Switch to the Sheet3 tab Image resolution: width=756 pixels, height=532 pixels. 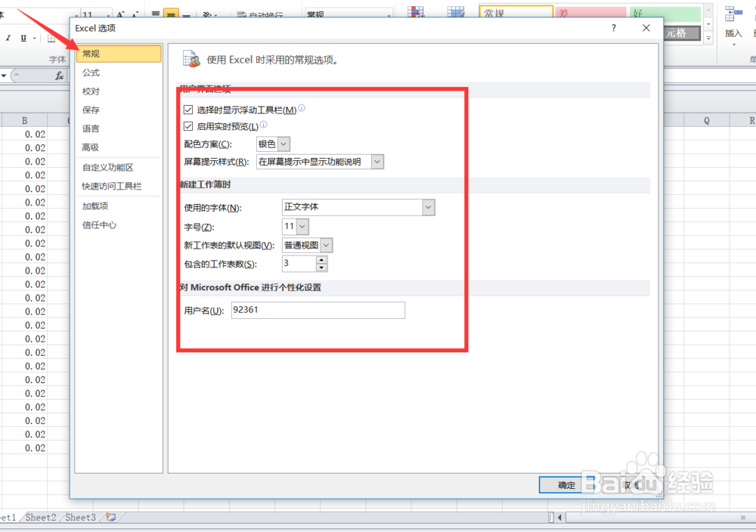tap(81, 517)
